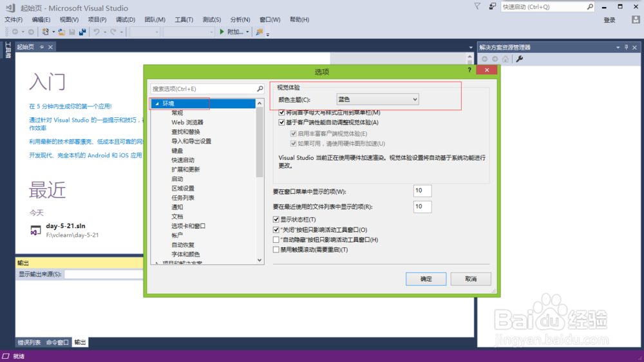This screenshot has height=362, width=644.
Task: Open the New Project icon dropdown arrow
Action: tap(53, 32)
